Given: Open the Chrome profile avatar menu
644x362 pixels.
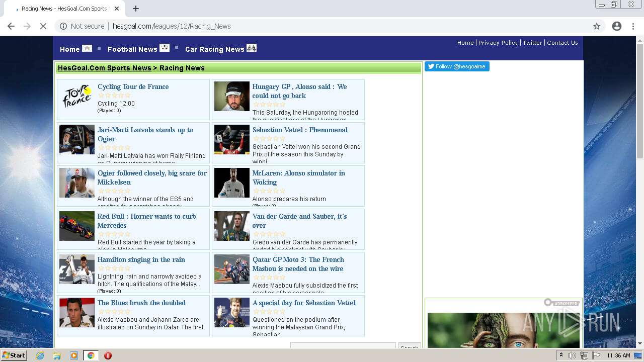Looking at the screenshot, I should click(x=617, y=26).
